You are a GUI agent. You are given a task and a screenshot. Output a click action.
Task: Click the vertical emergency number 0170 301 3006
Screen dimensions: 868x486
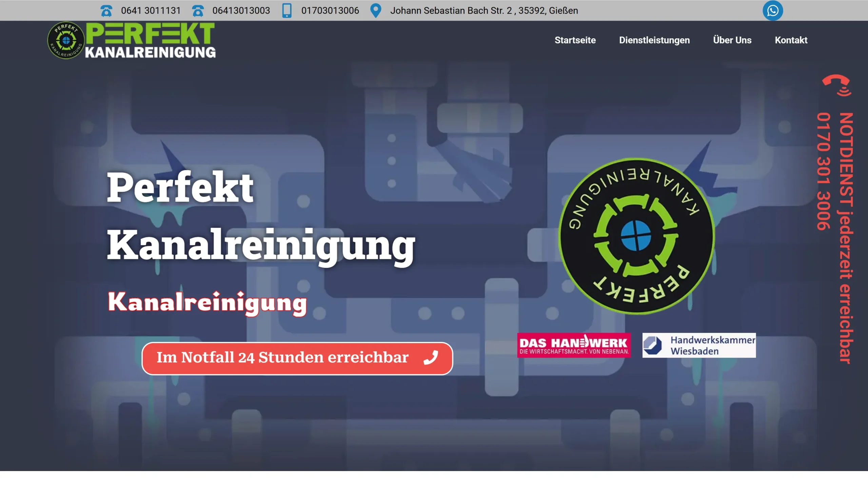click(824, 171)
